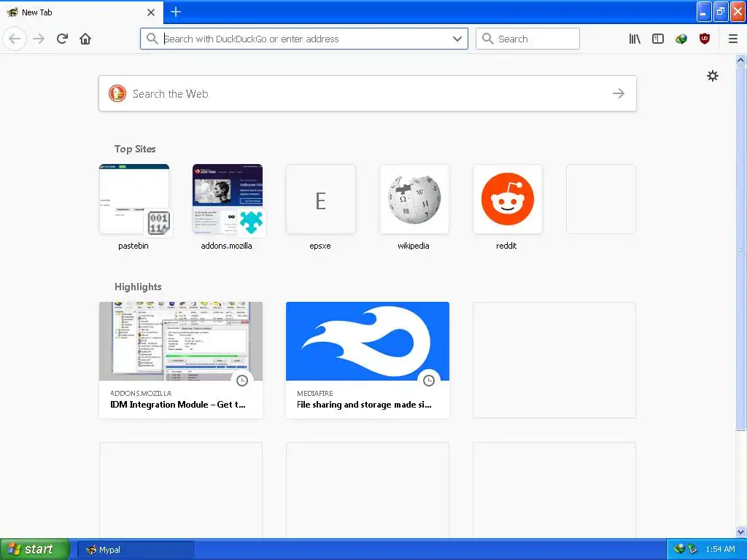Click the wikipedia label text
This screenshot has width=747, height=560.
(414, 246)
